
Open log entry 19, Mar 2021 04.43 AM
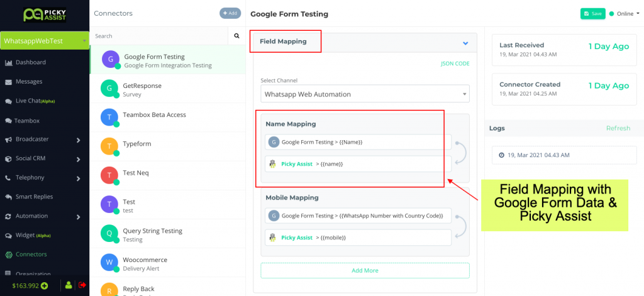click(564, 155)
